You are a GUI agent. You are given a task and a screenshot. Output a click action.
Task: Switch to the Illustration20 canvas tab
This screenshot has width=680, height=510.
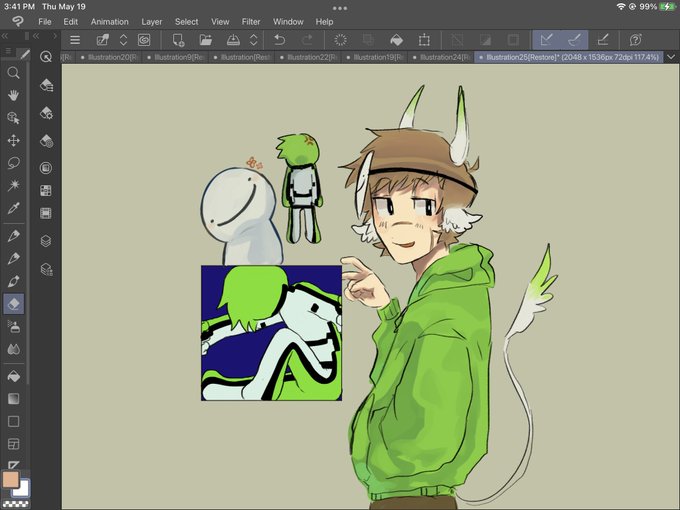(109, 57)
